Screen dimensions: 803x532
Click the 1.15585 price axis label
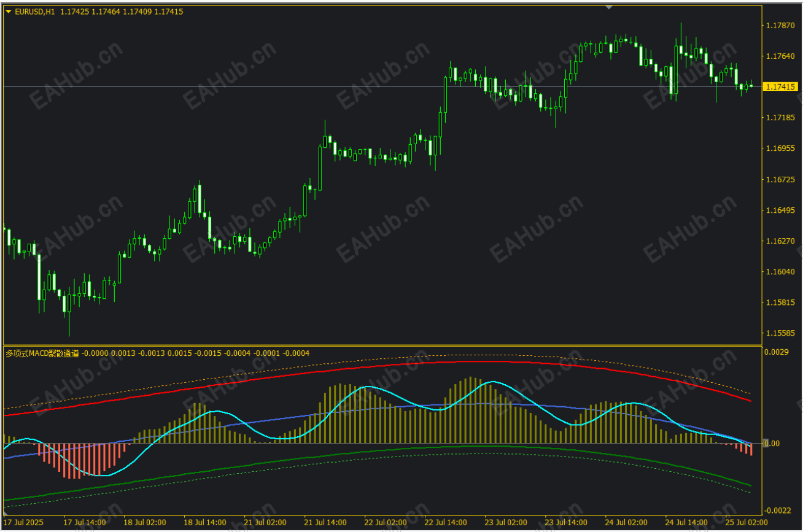(x=780, y=333)
